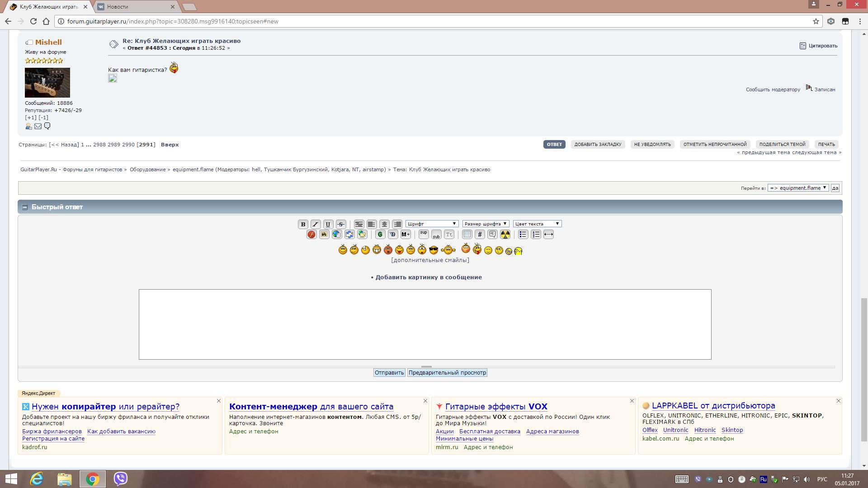
Task: Apply strikethrough text formatting
Action: (x=341, y=224)
